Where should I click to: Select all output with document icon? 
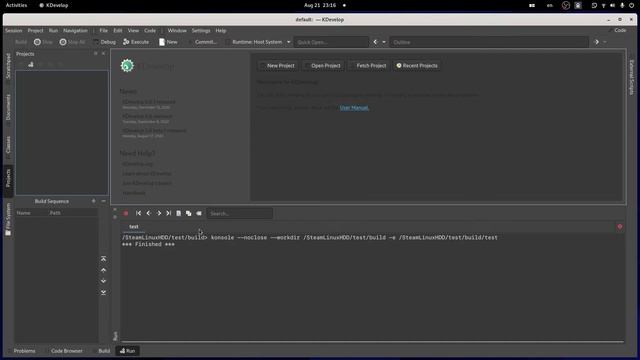click(178, 213)
